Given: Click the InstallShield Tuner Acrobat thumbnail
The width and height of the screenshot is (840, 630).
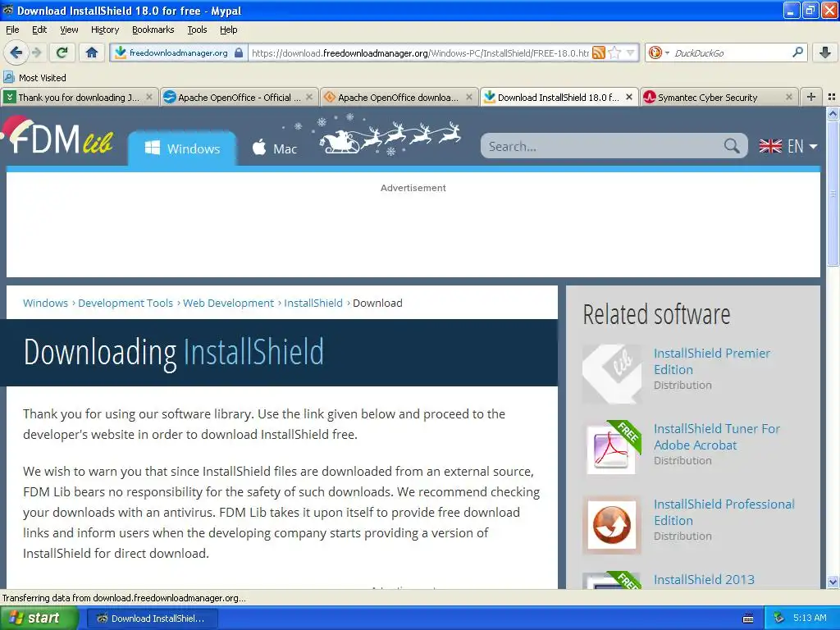Looking at the screenshot, I should click(x=611, y=449).
